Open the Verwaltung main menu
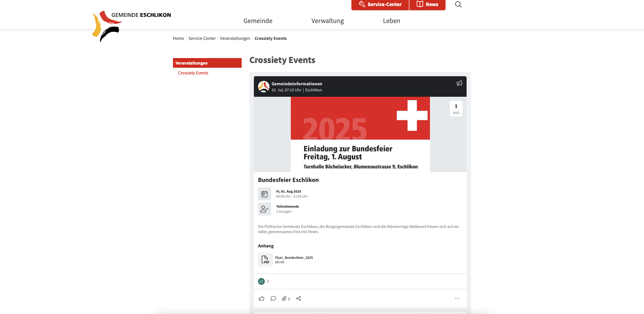The image size is (644, 314). pyautogui.click(x=327, y=21)
